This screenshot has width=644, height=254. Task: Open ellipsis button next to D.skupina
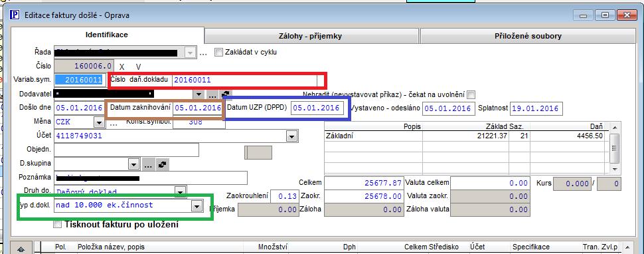pyautogui.click(x=148, y=164)
